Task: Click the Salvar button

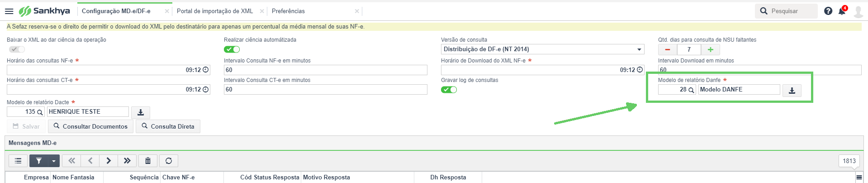Action: coord(26,126)
